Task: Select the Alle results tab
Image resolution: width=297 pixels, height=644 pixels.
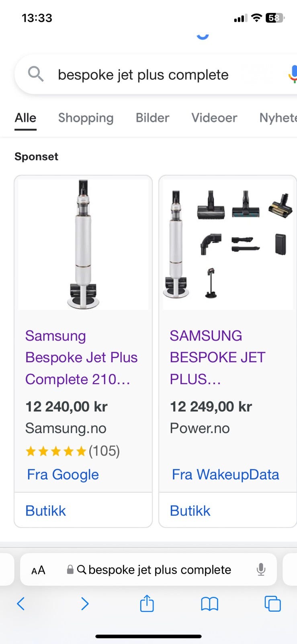Action: coord(25,118)
